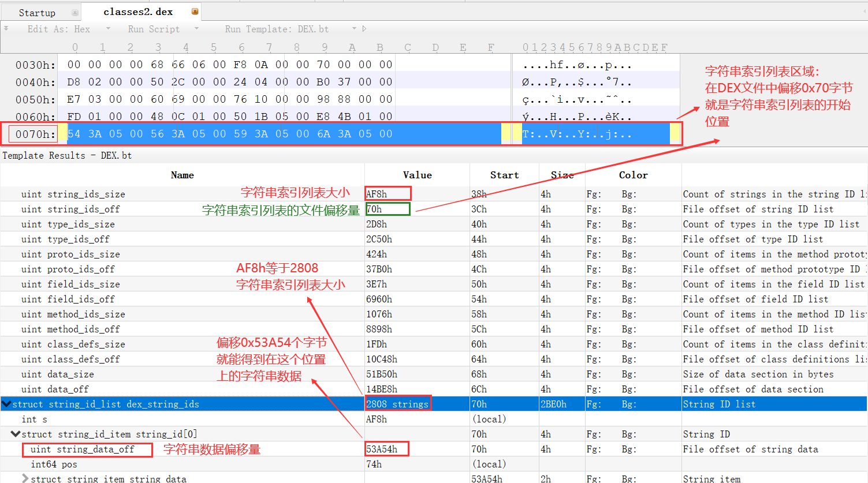Click the Value column header
868x483 pixels.
click(417, 175)
